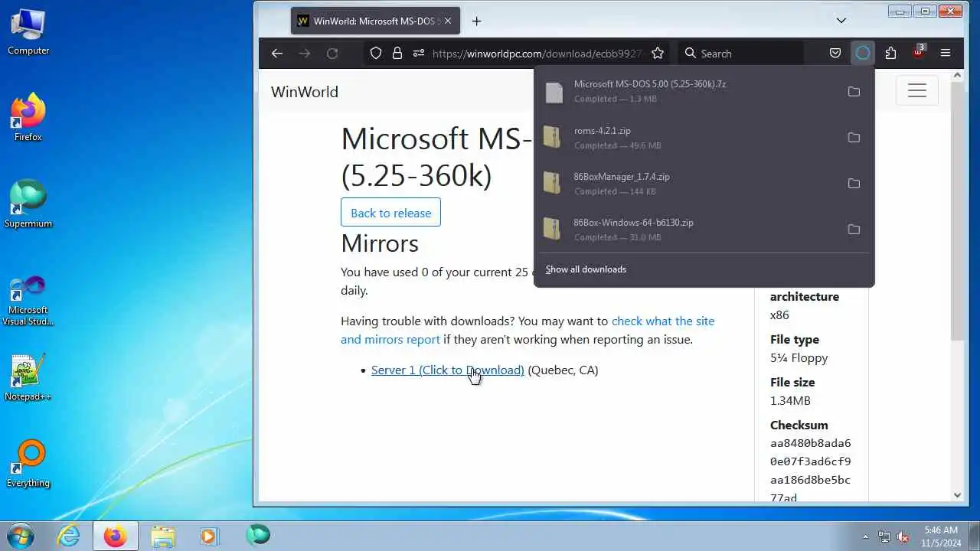Show 86Box-Windows-64-b6130.zip in its folder
Viewport: 980px width, 551px height.
(854, 230)
